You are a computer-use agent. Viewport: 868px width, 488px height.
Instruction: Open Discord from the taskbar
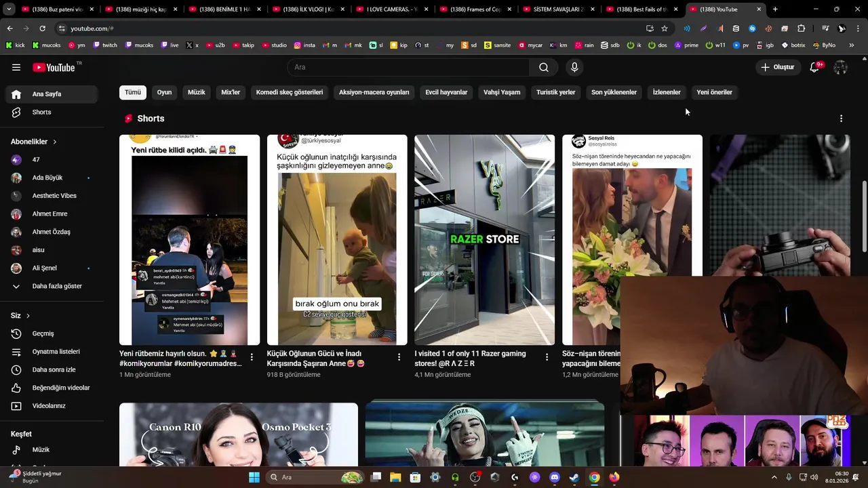point(555,477)
